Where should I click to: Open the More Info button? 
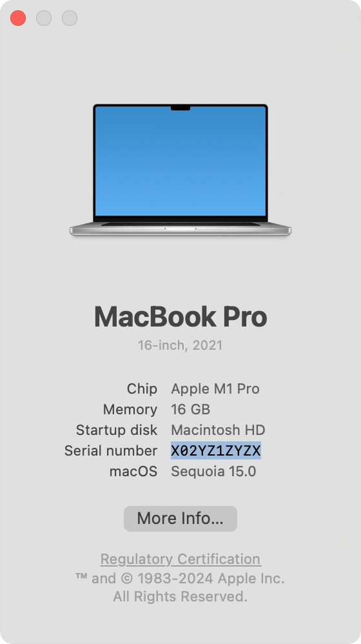coord(180,518)
